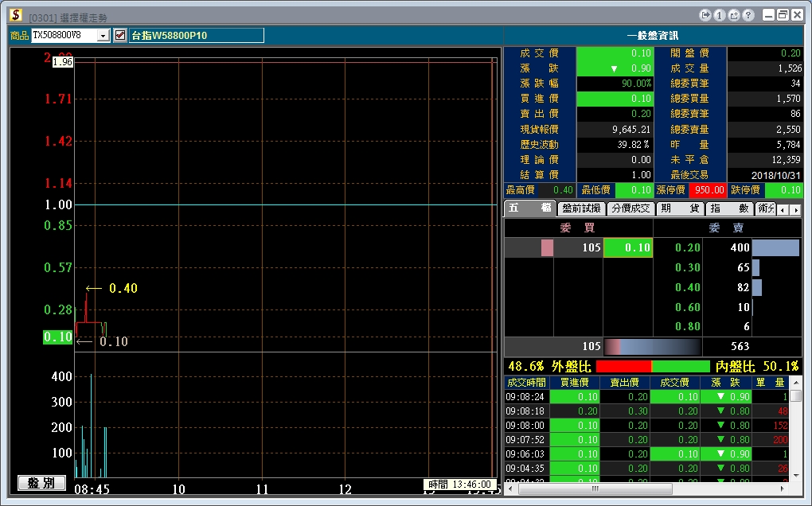
Task: Open the 分價成交 tab
Action: [x=630, y=208]
